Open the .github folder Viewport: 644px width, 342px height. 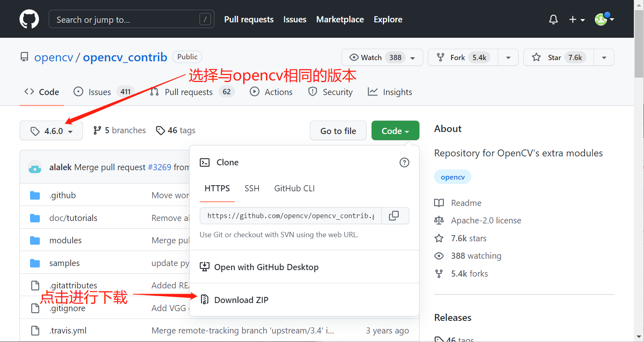click(x=63, y=195)
